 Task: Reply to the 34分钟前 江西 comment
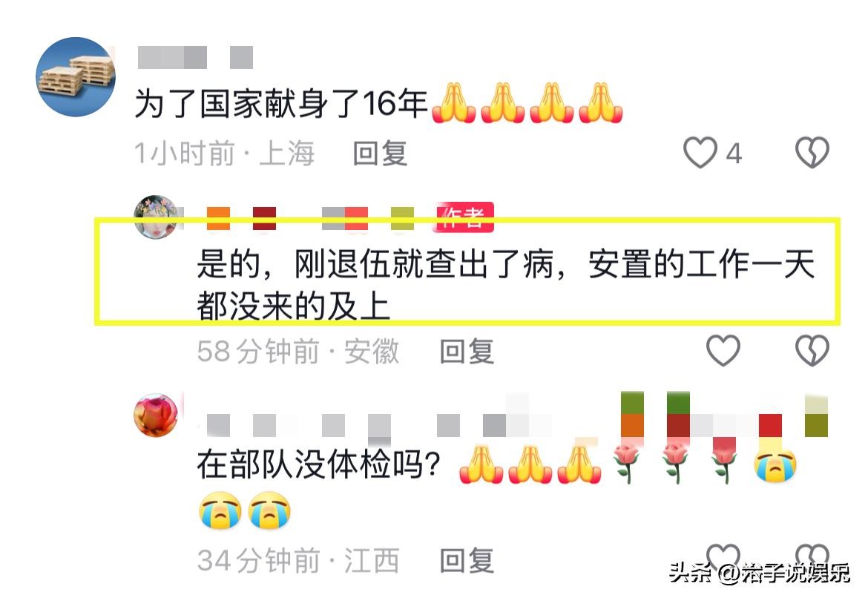pyautogui.click(x=467, y=561)
